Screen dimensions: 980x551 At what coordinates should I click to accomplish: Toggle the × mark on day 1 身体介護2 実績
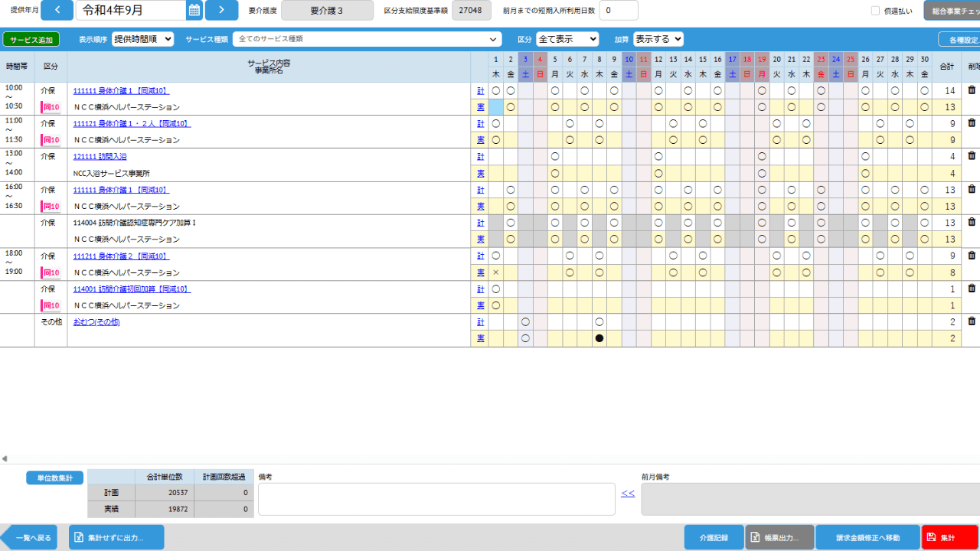[495, 272]
